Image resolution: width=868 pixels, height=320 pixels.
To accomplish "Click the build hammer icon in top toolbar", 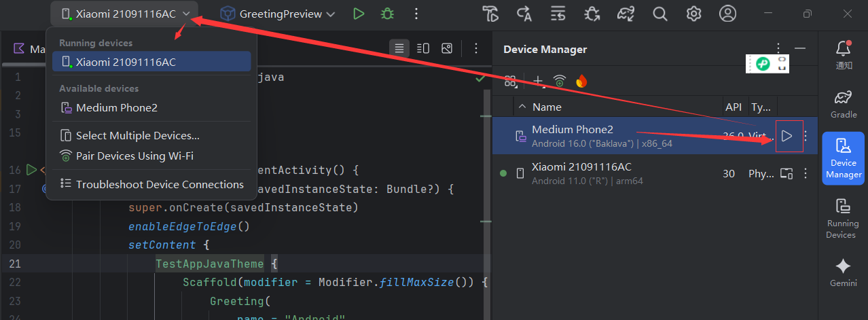I will pyautogui.click(x=490, y=14).
